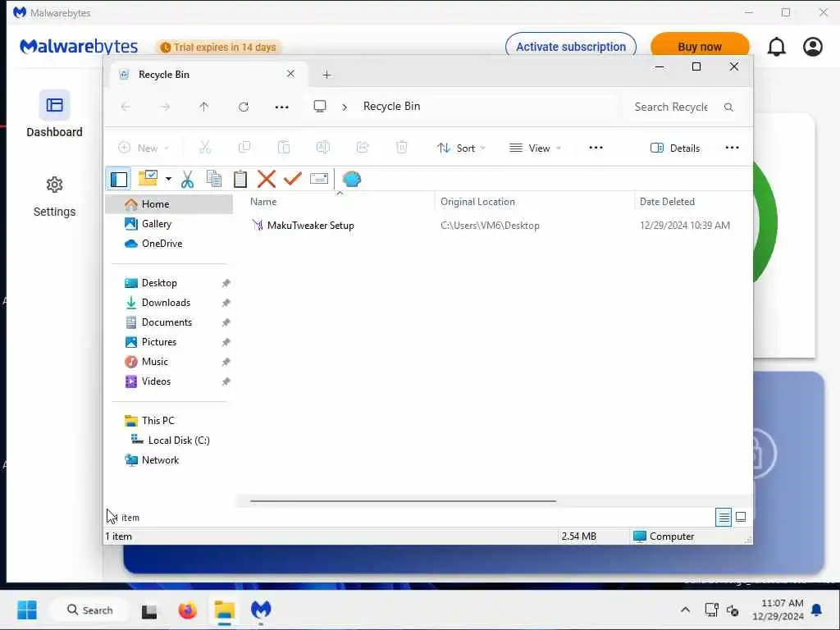The width and height of the screenshot is (840, 630).
Task: Click the classic Cut scissors icon
Action: coord(188,179)
